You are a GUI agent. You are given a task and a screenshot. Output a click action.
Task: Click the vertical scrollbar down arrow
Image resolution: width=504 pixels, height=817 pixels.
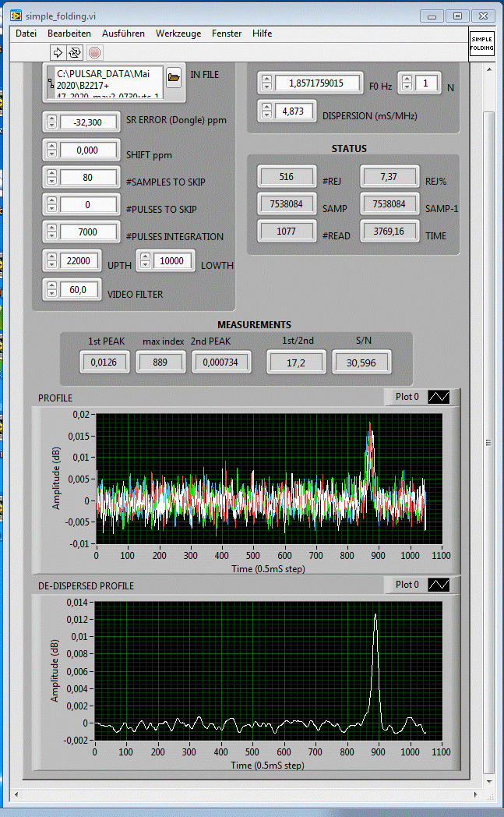(x=489, y=782)
